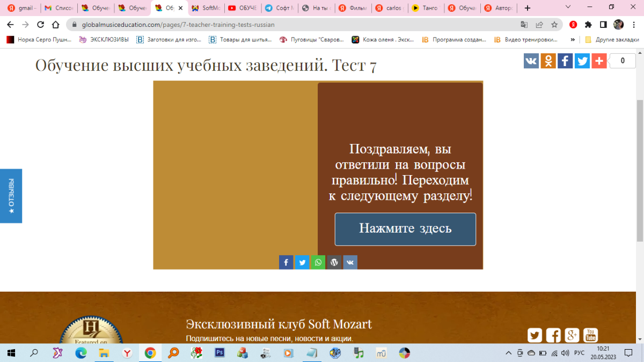Image resolution: width=644 pixels, height=362 pixels.
Task: Open the extensions puzzle icon
Action: coord(588,25)
